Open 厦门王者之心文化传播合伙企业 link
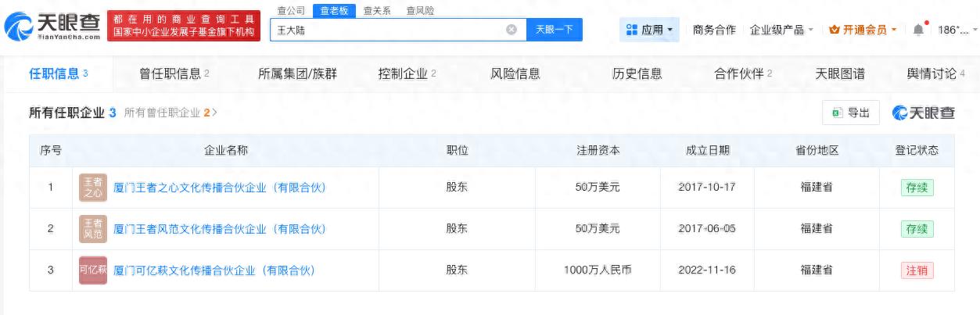980x315 pixels. [219, 188]
